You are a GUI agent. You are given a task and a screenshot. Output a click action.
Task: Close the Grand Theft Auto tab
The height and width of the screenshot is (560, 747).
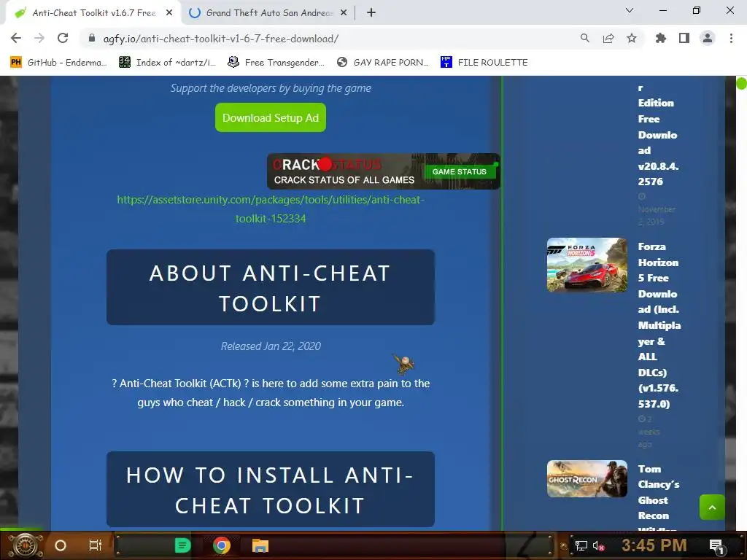click(x=344, y=13)
